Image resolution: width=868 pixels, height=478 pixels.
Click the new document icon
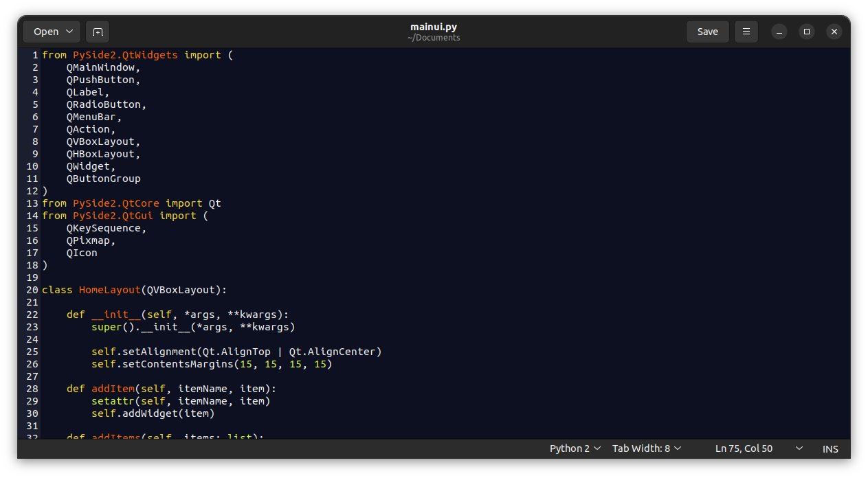coord(98,32)
